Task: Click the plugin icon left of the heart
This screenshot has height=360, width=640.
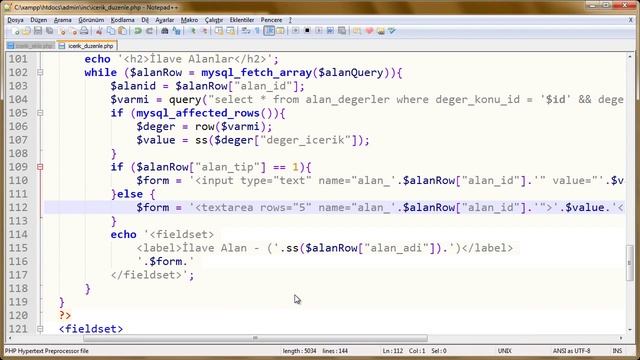Action: coord(357,31)
